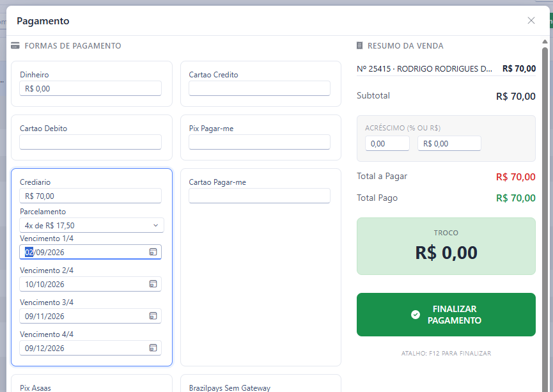Open calendar picker for Vencimento 4/4
The image size is (553, 392).
pyautogui.click(x=153, y=348)
